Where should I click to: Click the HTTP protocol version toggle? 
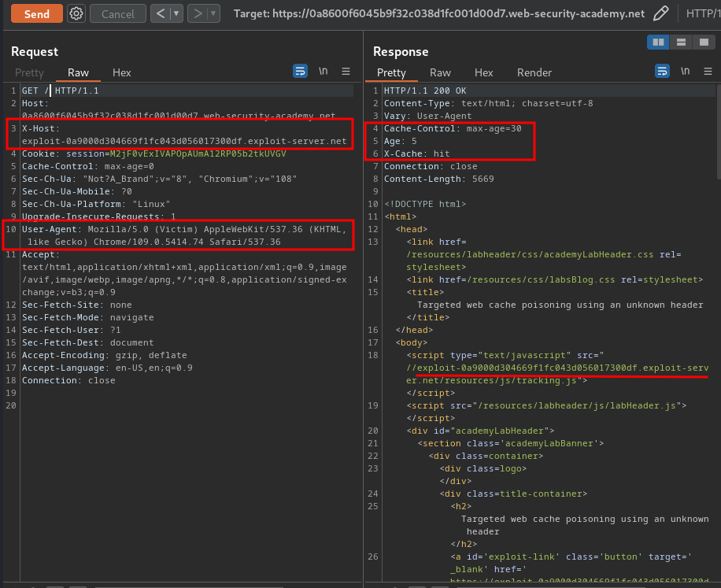pyautogui.click(x=703, y=14)
